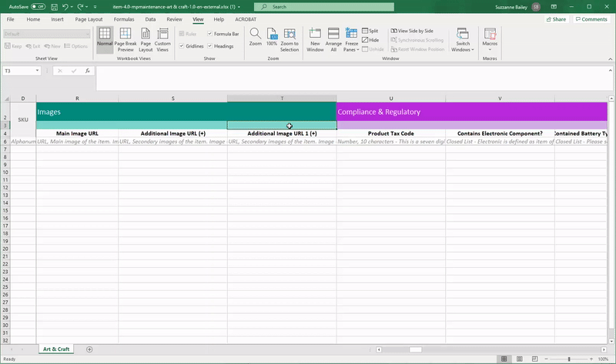Open Custom Views from the ribbon
The image size is (616, 364).
pos(162,40)
